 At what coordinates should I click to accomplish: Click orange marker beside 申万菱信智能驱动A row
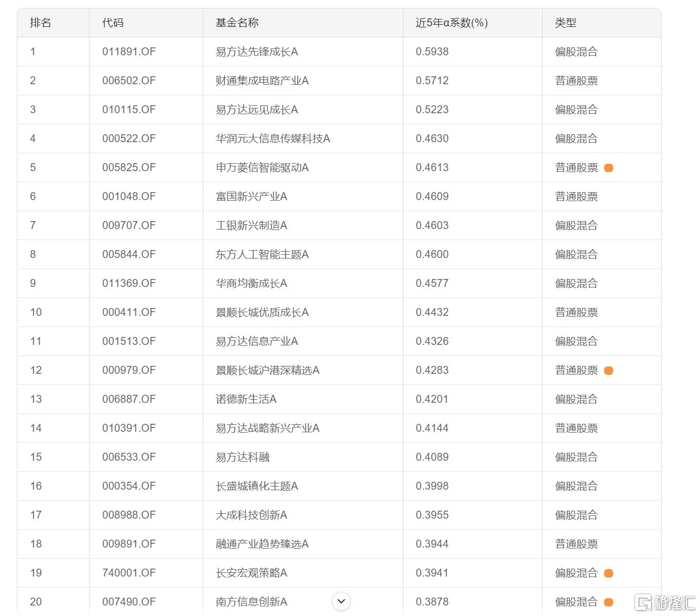click(x=608, y=168)
